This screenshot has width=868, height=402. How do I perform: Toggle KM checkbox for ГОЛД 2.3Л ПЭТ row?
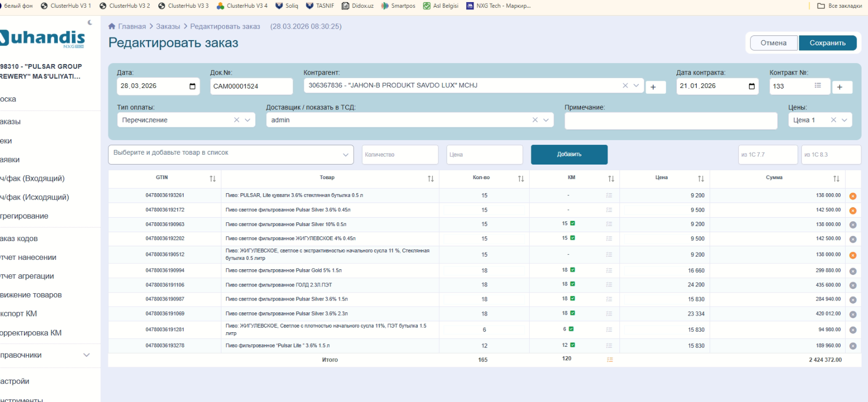pyautogui.click(x=573, y=284)
